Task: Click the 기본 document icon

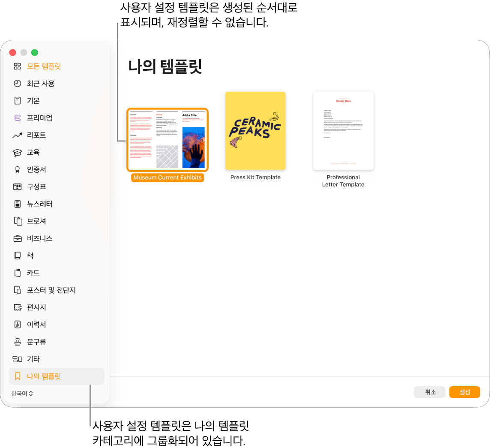Action: click(x=18, y=101)
